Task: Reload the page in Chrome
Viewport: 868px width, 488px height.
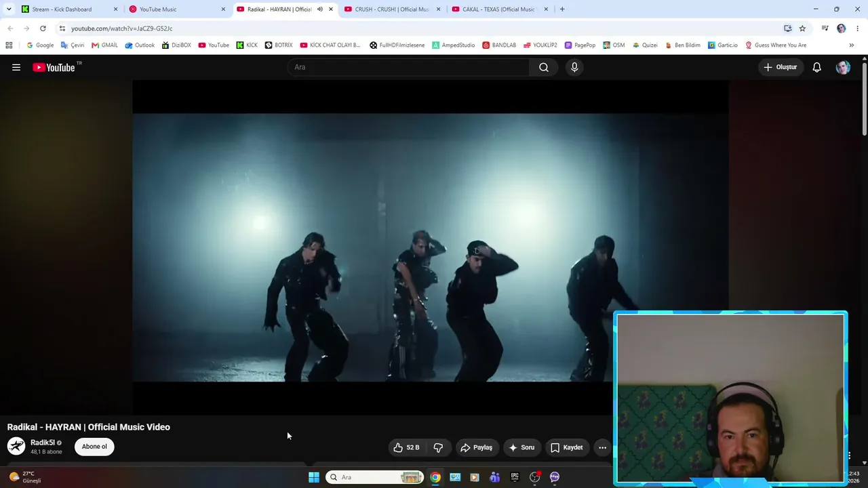Action: tap(43, 28)
